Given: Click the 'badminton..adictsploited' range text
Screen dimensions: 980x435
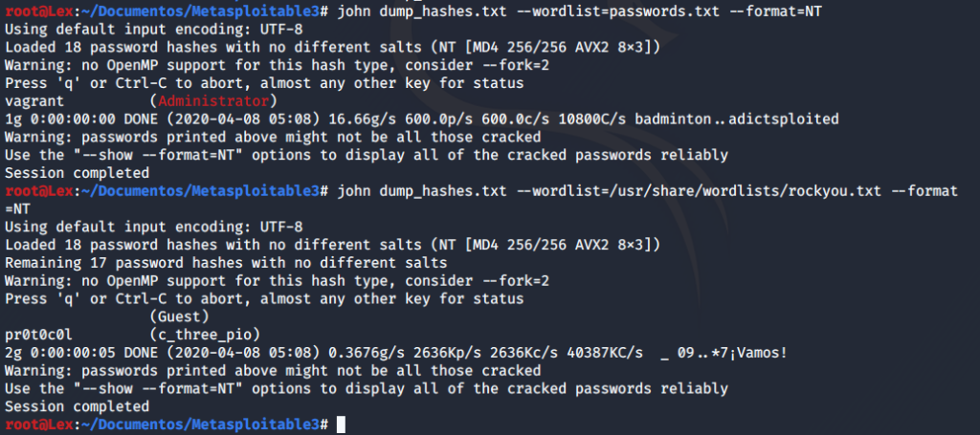Looking at the screenshot, I should click(x=737, y=119).
